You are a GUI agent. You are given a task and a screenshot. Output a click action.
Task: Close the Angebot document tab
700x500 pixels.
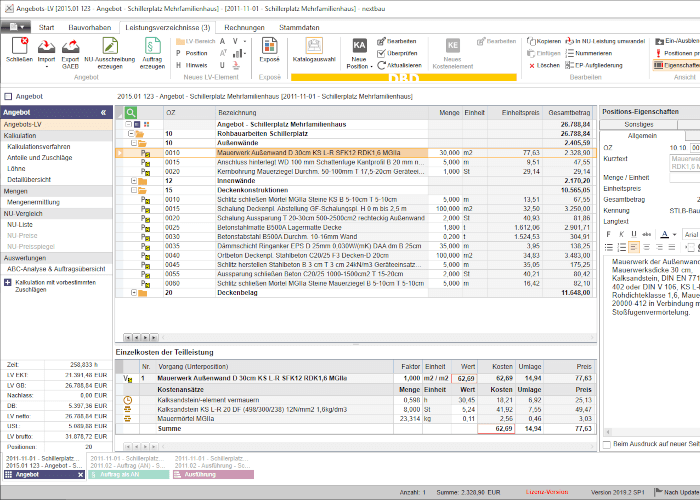pyautogui.click(x=80, y=475)
